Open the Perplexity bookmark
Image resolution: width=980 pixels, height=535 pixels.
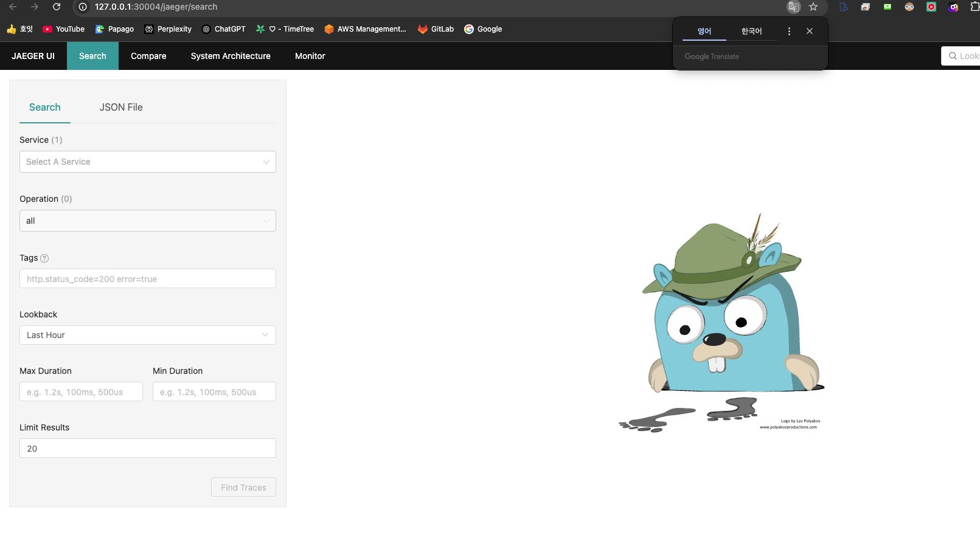coord(168,29)
